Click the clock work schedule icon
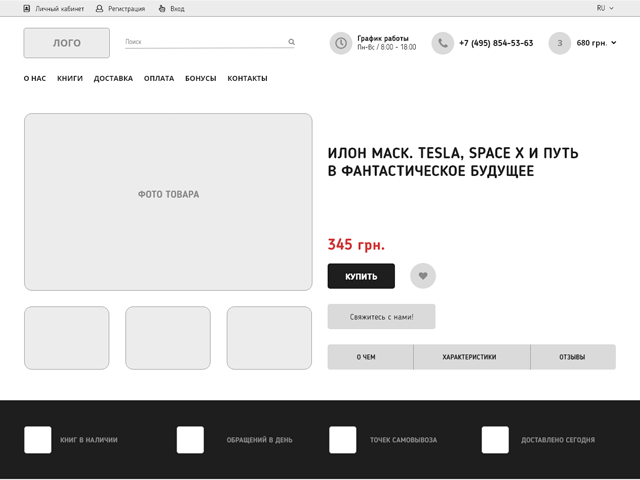Image resolution: width=640 pixels, height=480 pixels. tap(341, 43)
